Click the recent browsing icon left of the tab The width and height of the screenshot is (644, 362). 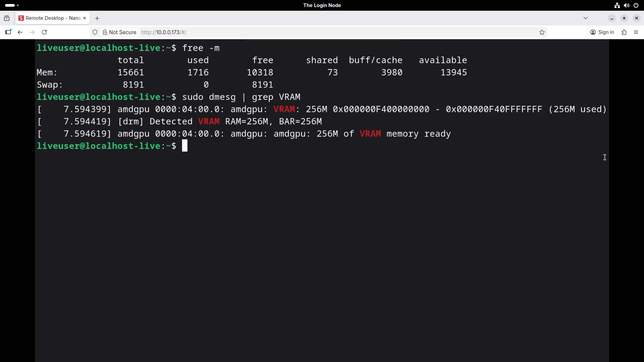[7, 18]
